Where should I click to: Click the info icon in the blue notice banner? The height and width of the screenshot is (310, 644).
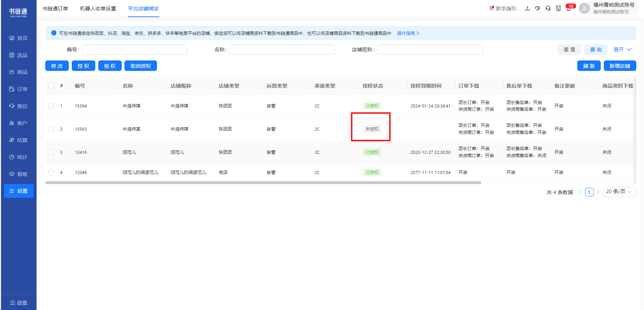54,33
